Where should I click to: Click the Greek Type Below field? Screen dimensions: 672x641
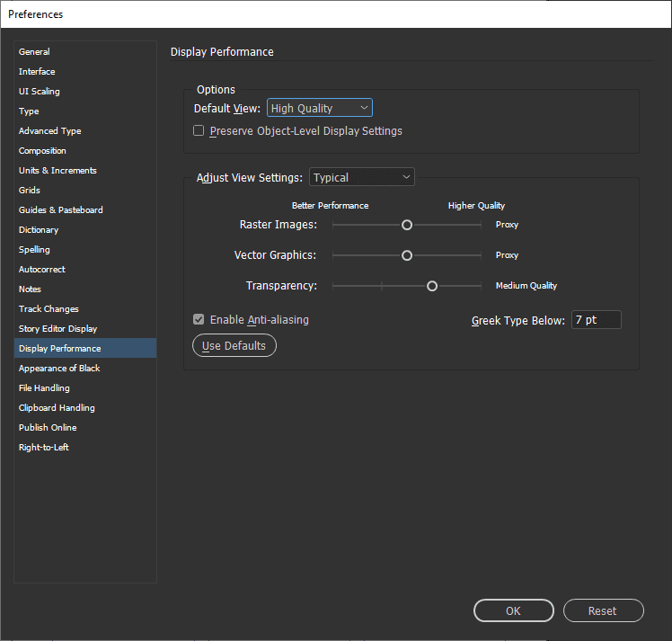[596, 320]
